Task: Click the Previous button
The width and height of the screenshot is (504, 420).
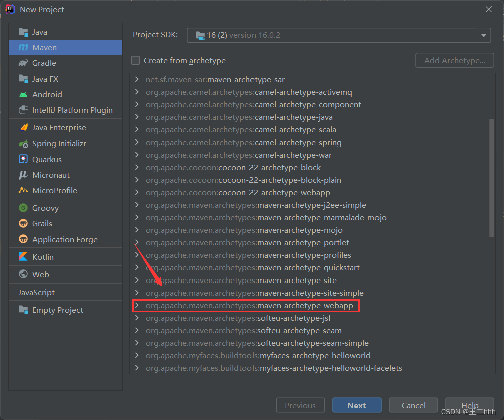Action: click(x=300, y=405)
